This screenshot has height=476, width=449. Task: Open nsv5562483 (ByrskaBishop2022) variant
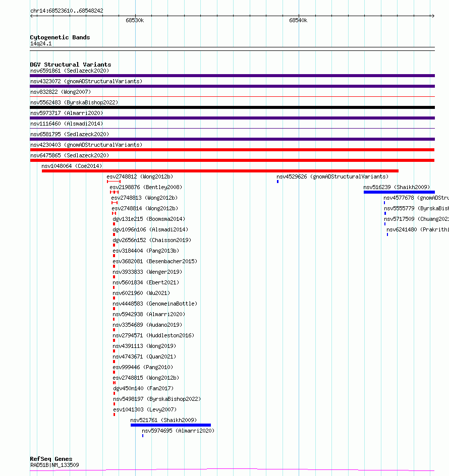pos(74,102)
